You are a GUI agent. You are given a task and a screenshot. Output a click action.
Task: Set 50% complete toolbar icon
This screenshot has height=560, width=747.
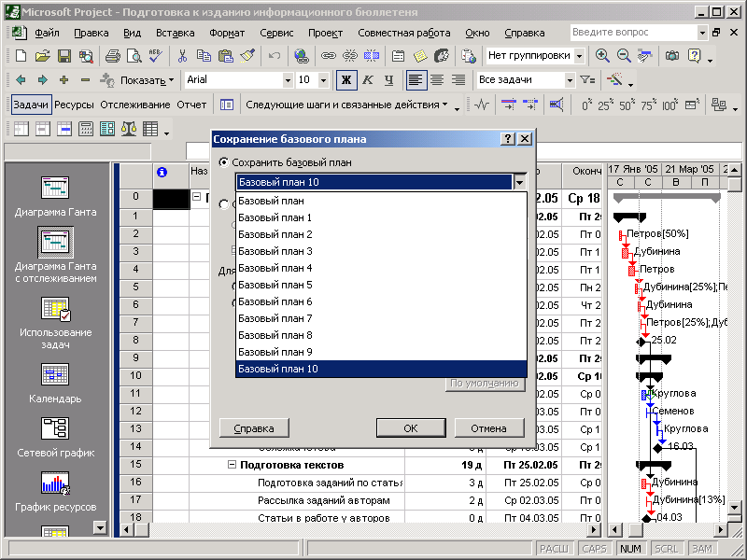point(625,105)
